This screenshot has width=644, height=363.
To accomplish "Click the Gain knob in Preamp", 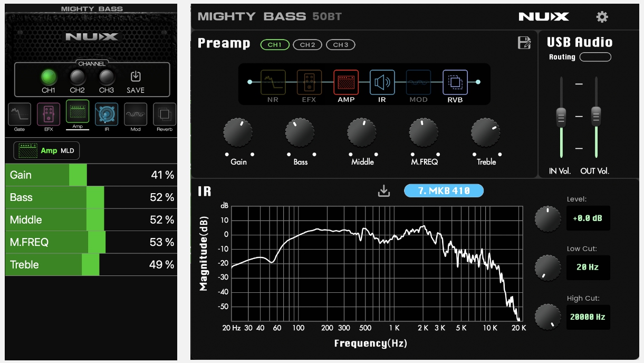I will pyautogui.click(x=238, y=132).
